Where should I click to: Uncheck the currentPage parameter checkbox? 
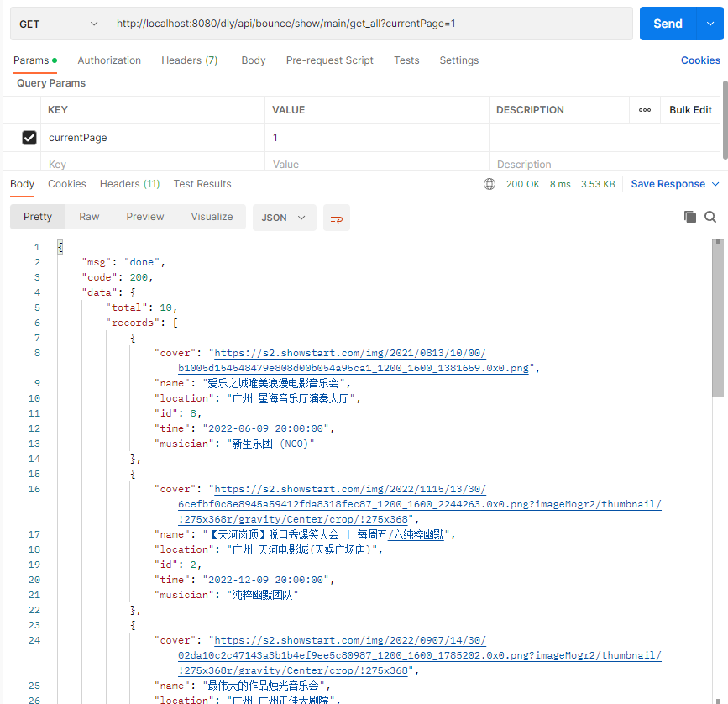pyautogui.click(x=29, y=138)
